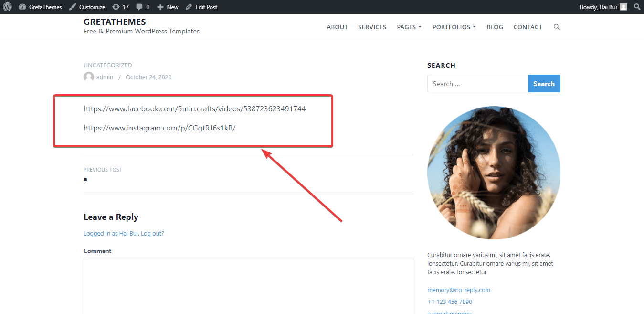
Task: Open the Instagram post link
Action: tap(159, 128)
